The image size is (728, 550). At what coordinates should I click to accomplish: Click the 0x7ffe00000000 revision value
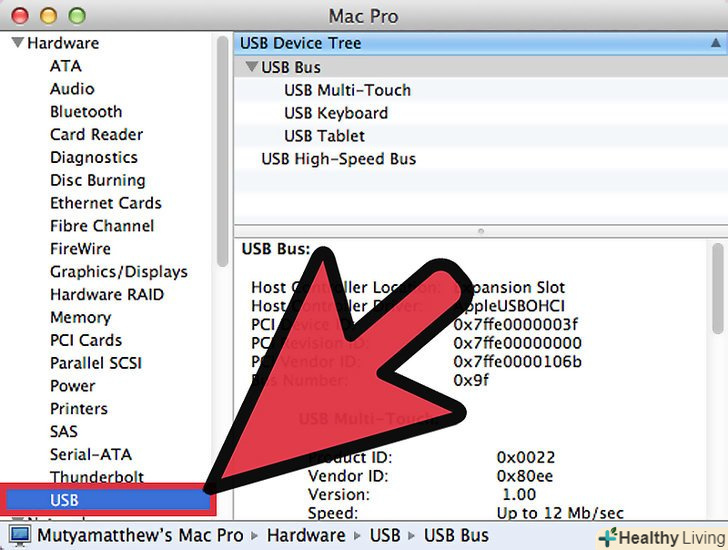click(x=517, y=343)
